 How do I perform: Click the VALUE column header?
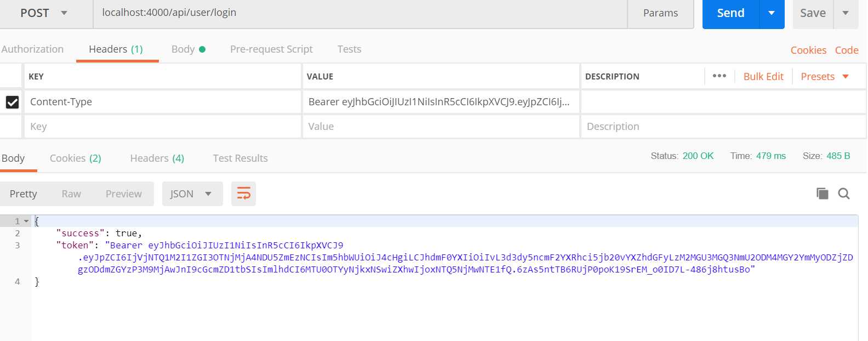coord(320,77)
